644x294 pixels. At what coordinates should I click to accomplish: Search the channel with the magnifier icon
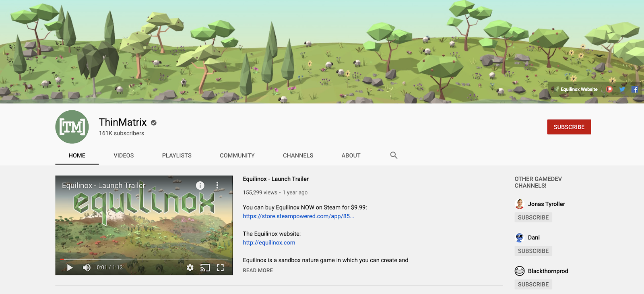[x=394, y=155]
